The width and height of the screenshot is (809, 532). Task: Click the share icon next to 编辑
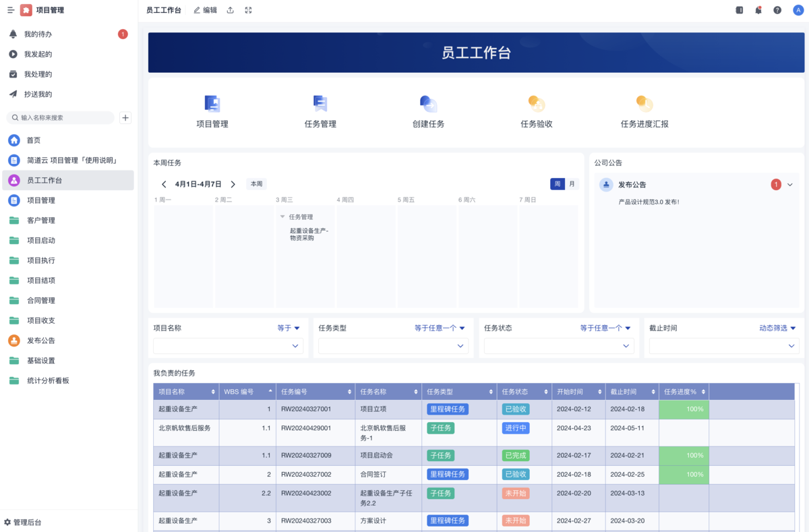pos(231,10)
